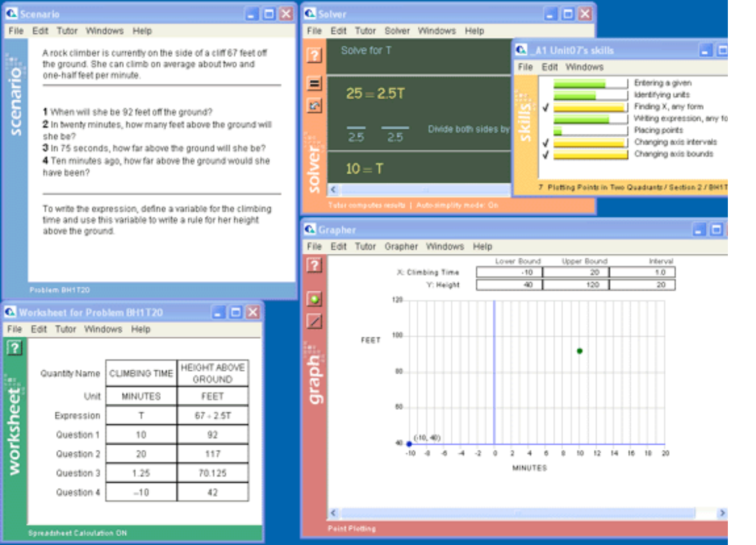Click the blue point labeled (-10, 40)
Viewport: 756px width, 545px height.
click(x=409, y=444)
